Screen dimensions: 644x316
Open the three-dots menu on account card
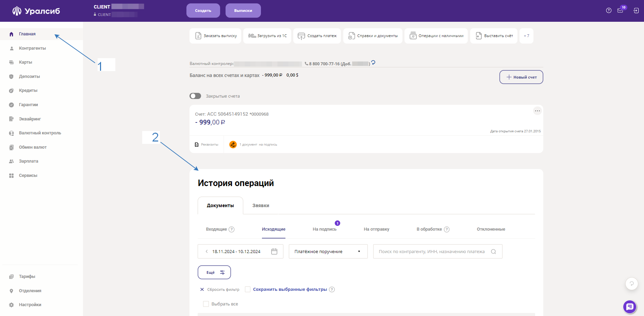tap(537, 111)
